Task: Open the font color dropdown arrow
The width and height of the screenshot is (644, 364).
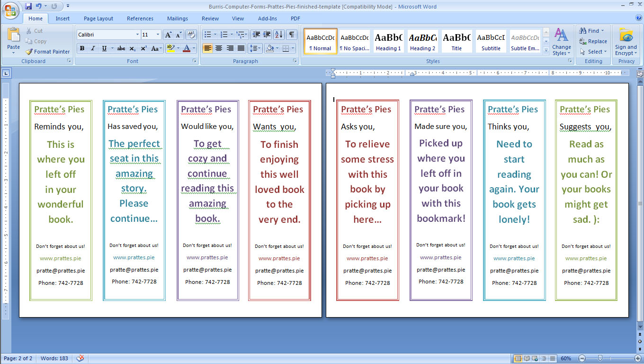Action: pyautogui.click(x=194, y=48)
